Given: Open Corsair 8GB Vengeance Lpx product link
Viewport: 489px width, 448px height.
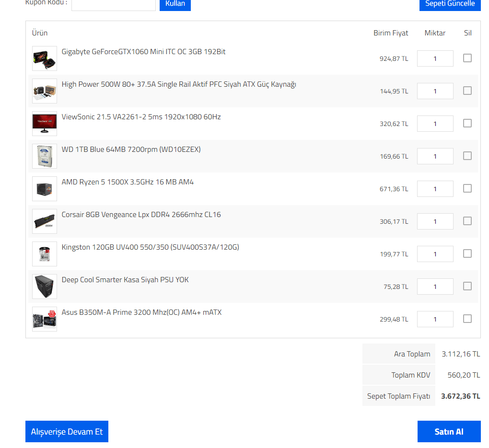Looking at the screenshot, I should (x=141, y=215).
